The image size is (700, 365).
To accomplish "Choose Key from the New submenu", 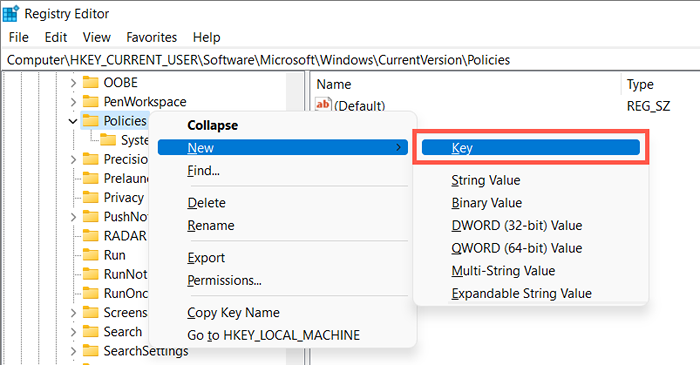I will (x=531, y=148).
